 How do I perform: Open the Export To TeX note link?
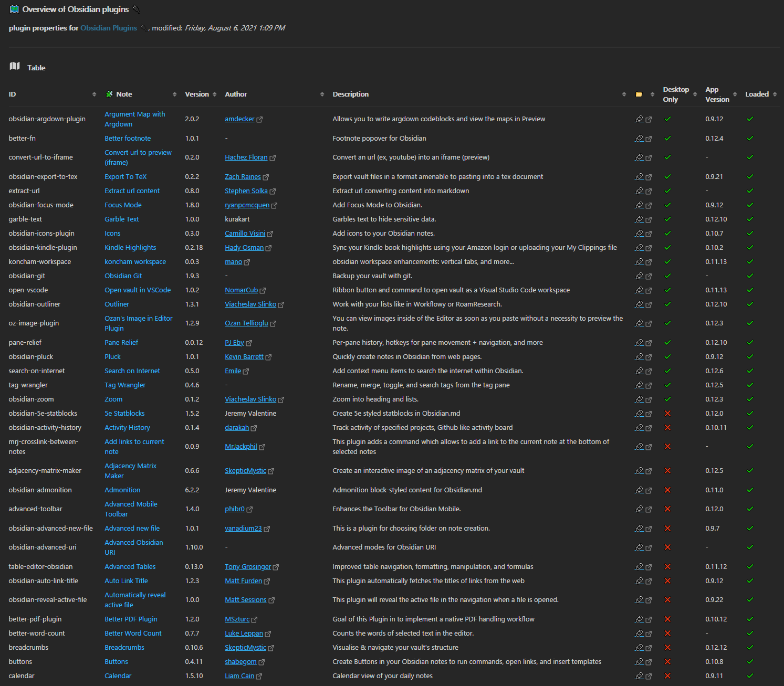126,177
